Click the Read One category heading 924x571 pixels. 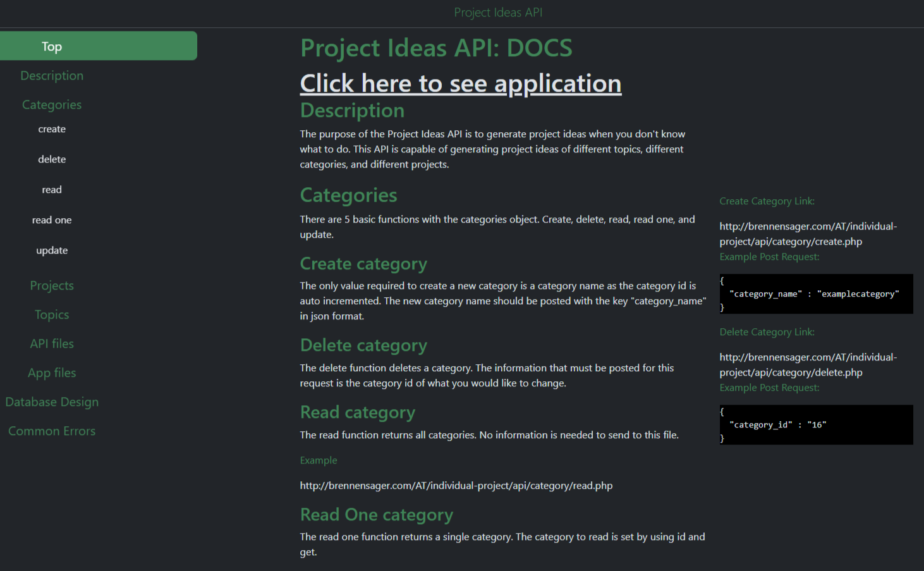(377, 515)
